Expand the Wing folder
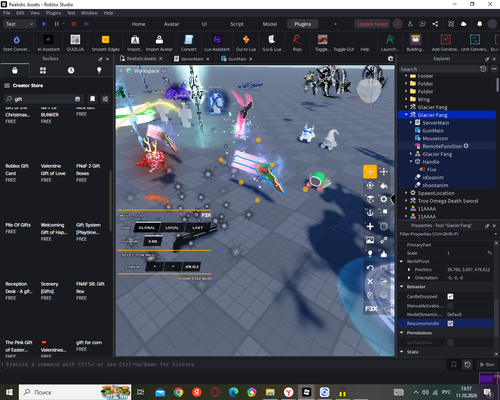500x400 pixels. (406, 99)
